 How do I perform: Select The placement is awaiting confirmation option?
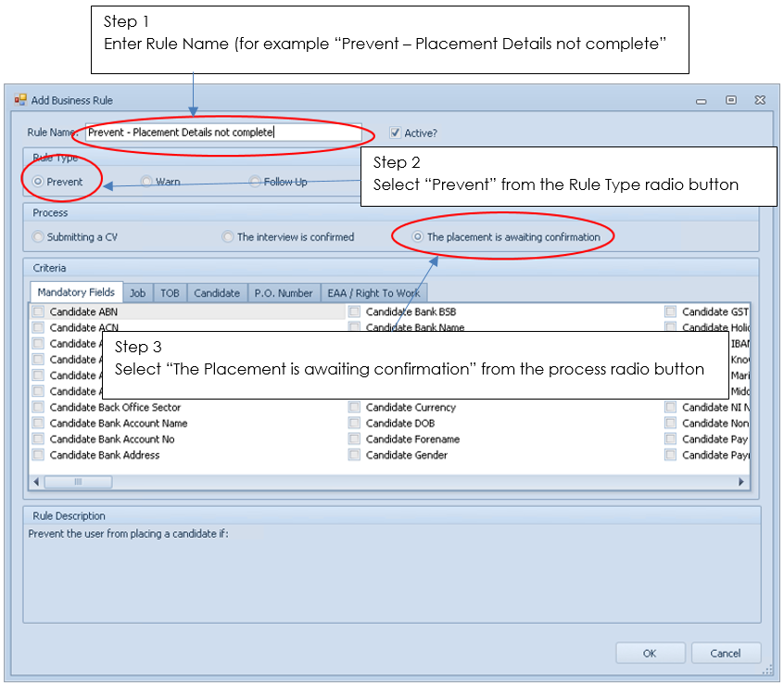[418, 237]
